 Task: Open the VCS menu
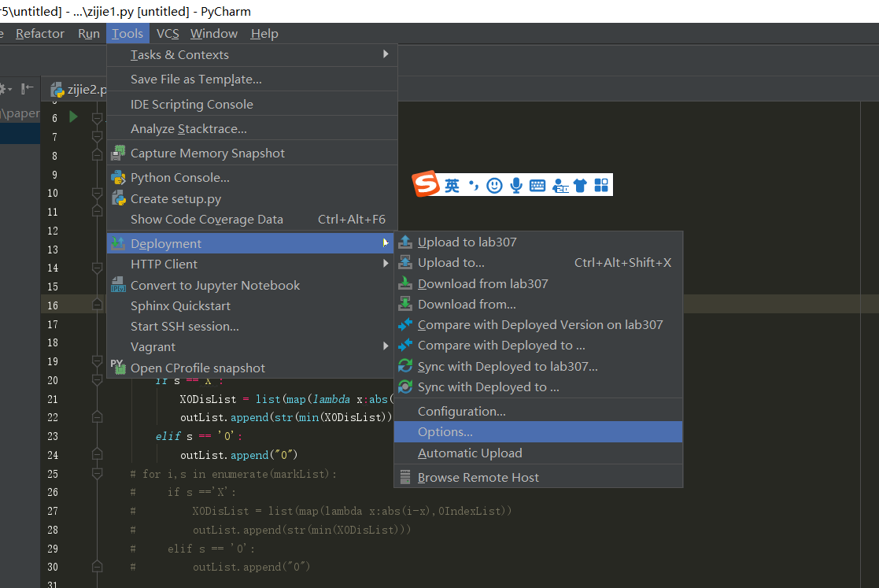click(168, 34)
